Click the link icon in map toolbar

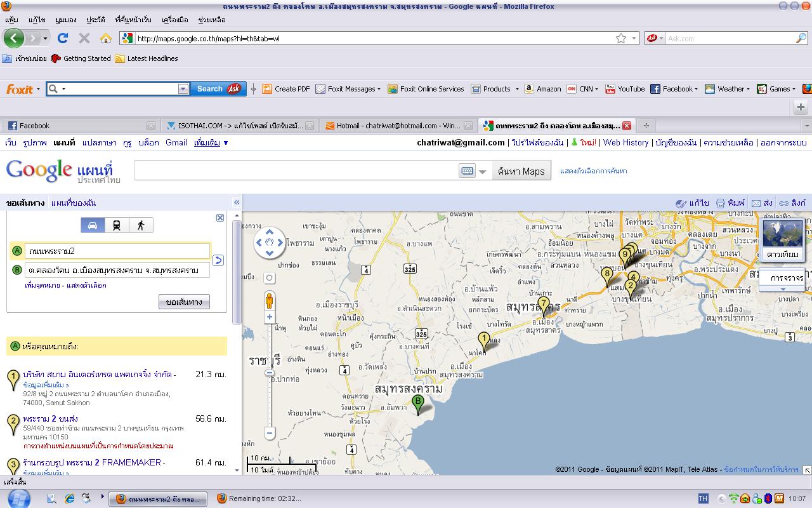click(x=792, y=203)
